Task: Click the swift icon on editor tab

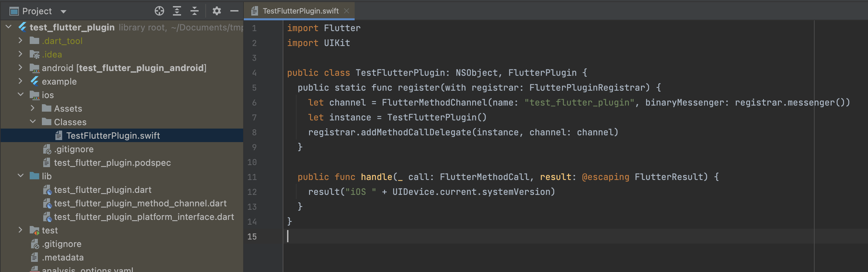Action: (x=255, y=11)
